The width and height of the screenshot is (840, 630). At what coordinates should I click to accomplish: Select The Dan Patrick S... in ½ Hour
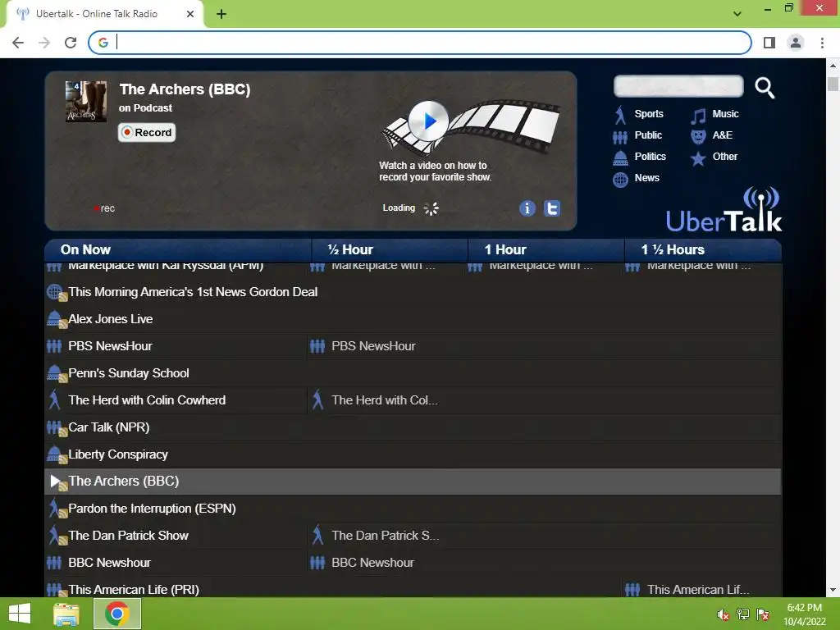coord(386,535)
